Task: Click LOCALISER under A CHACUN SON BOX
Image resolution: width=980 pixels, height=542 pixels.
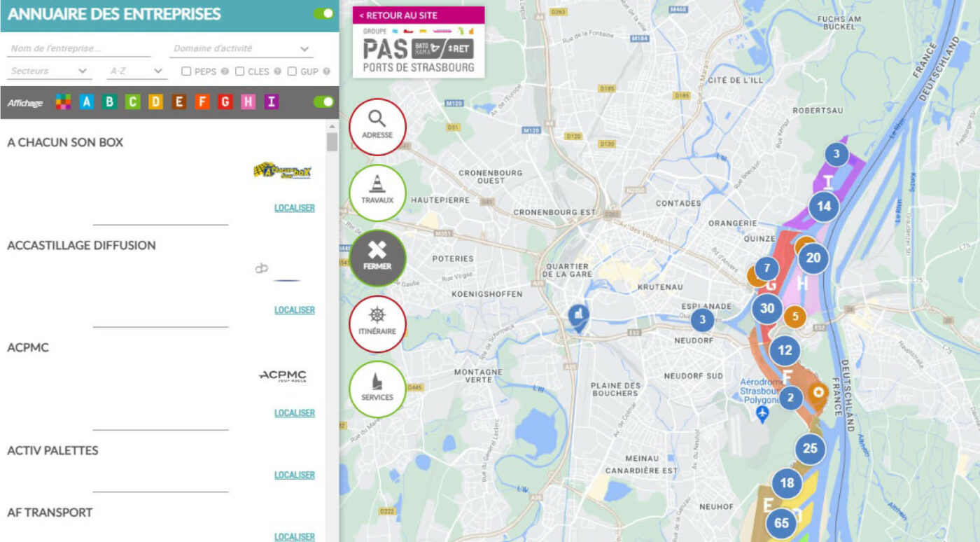Action: 293,207
